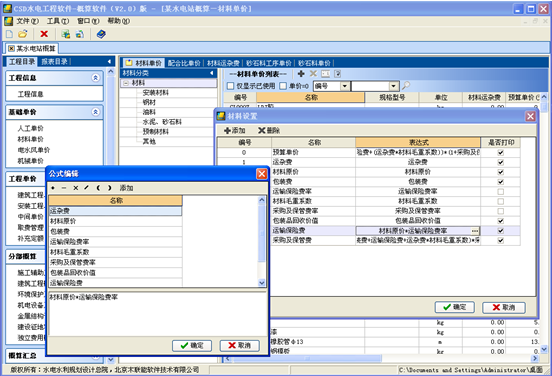Viewport: 552px width, 376px height.
Task: Open the 帮助 menu
Action: tap(119, 21)
